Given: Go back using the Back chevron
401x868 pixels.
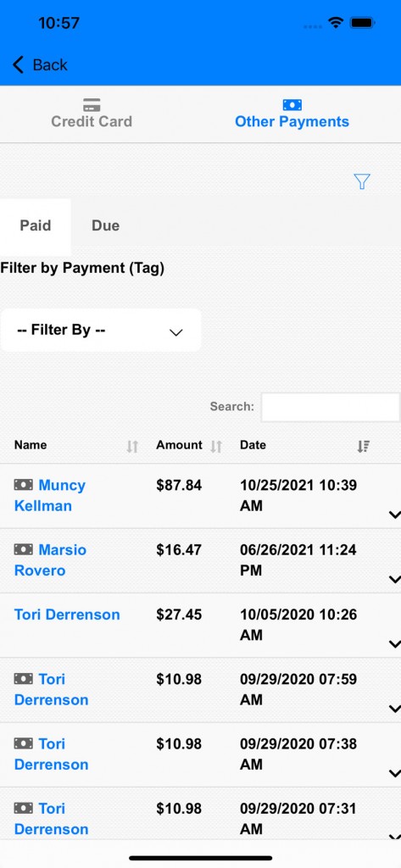Looking at the screenshot, I should point(19,64).
